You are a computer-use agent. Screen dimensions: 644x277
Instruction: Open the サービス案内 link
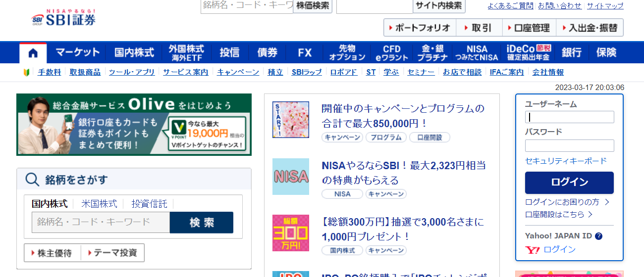coord(186,72)
